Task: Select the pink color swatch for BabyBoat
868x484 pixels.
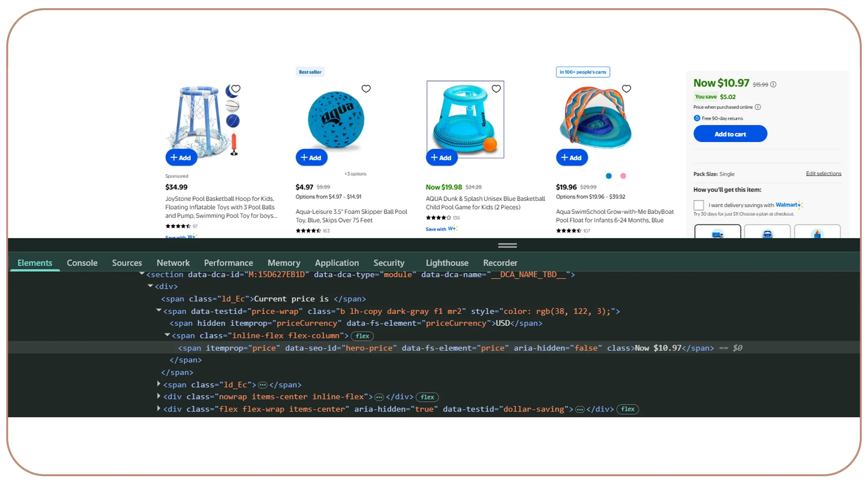Action: pos(623,176)
